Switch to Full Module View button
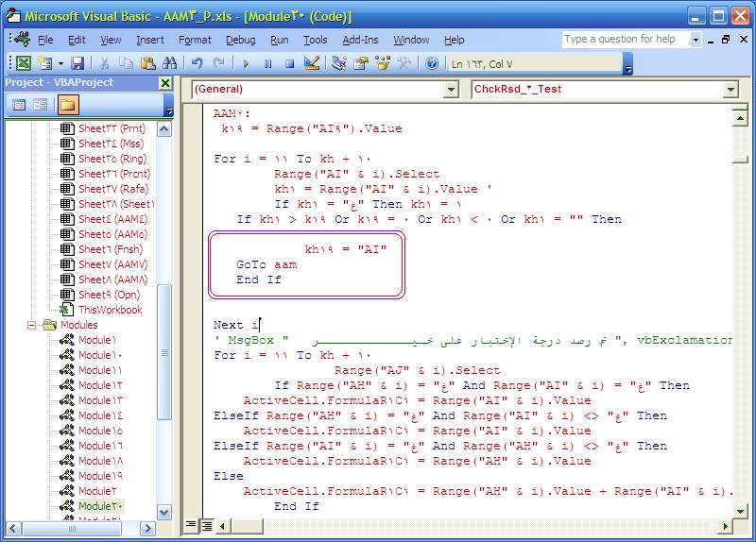The image size is (756, 542). coord(207,524)
